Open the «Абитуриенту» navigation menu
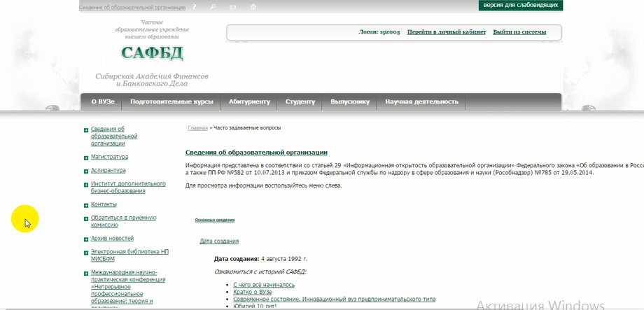644x310 pixels. click(x=249, y=101)
